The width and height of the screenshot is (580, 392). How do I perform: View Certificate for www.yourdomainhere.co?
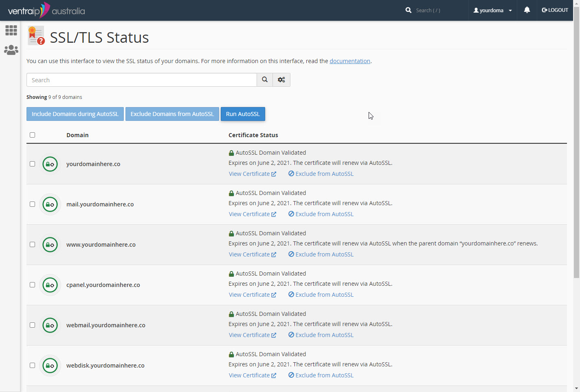(x=253, y=254)
